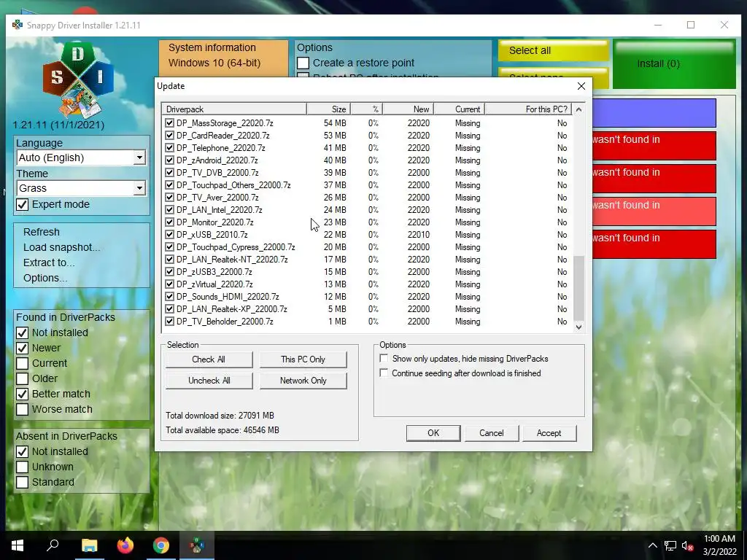Uncheck DP_MassStorage_22020.7z driverpack
Screen dimensions: 747x560
pyautogui.click(x=169, y=122)
